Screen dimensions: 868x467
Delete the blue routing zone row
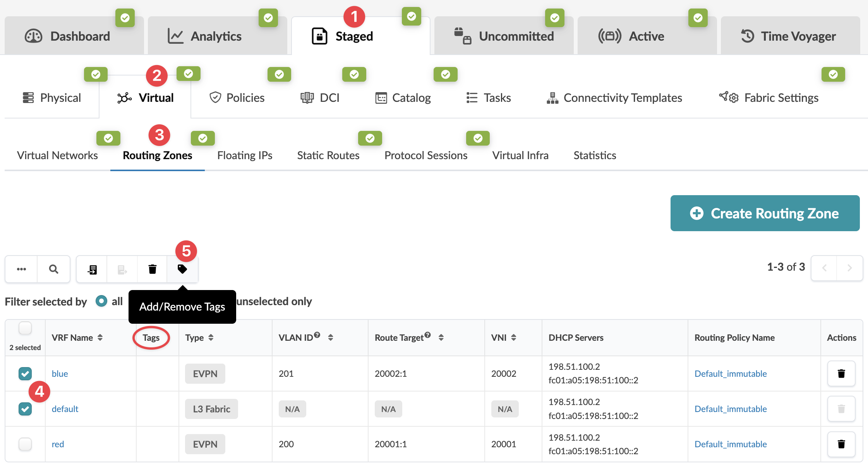[841, 374]
